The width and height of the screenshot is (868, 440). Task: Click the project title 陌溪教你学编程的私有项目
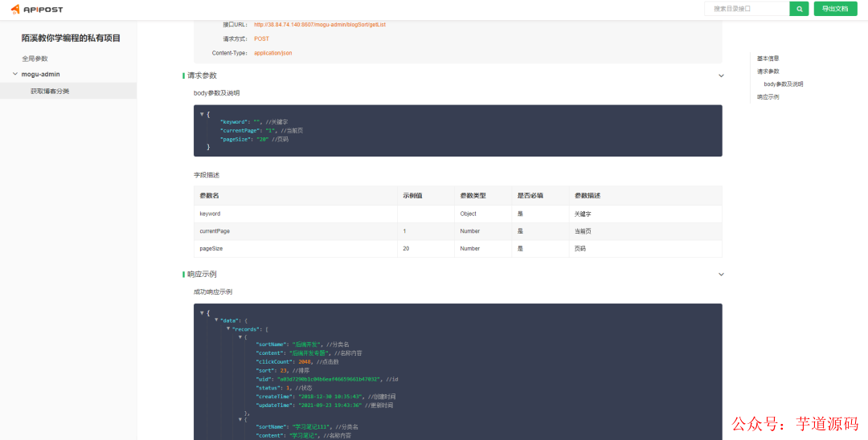click(71, 39)
